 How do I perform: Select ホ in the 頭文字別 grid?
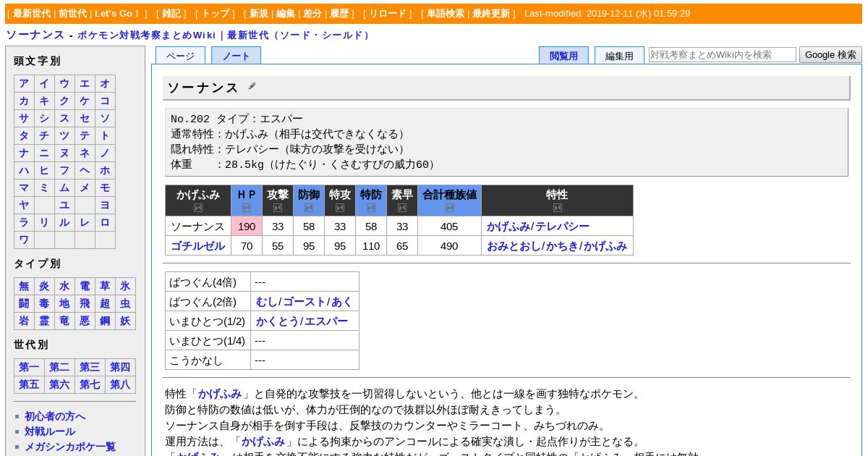(105, 171)
